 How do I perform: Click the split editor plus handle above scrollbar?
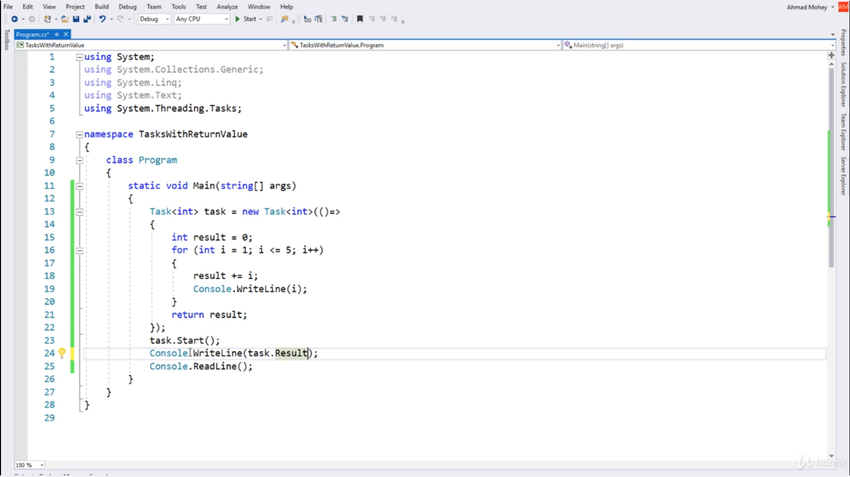coord(832,55)
